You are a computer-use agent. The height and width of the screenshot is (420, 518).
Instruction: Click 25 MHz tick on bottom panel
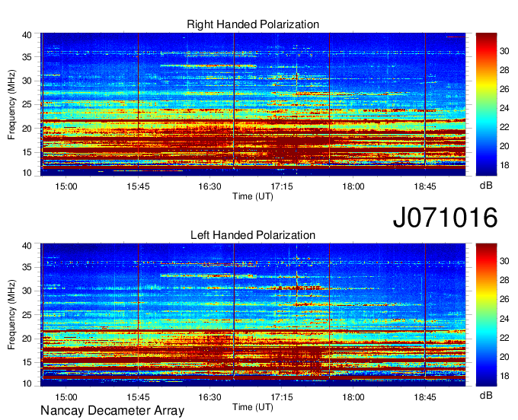pos(27,315)
